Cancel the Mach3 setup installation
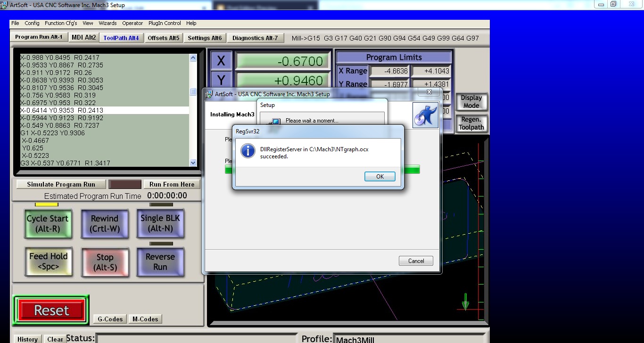The width and height of the screenshot is (644, 343). pyautogui.click(x=415, y=261)
